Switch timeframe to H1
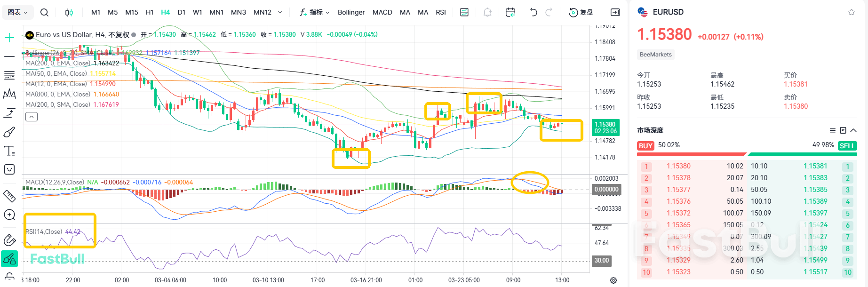Image resolution: width=868 pixels, height=287 pixels. pos(150,12)
